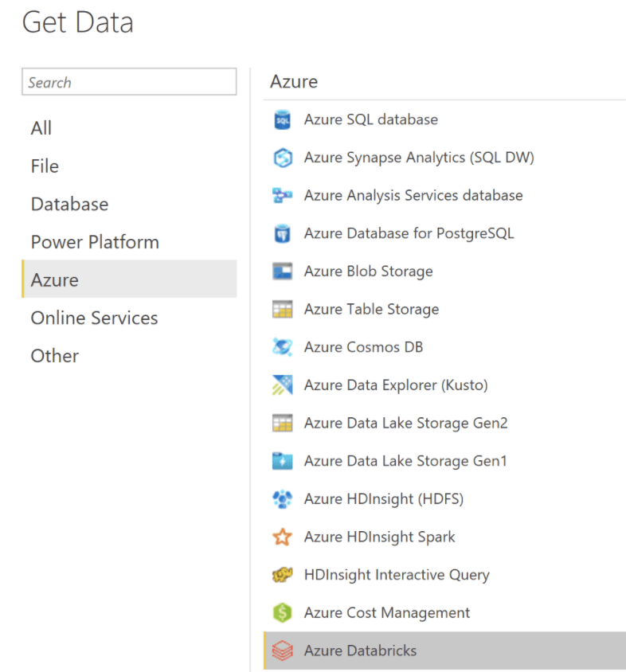This screenshot has height=672, width=626.
Task: Click the Azure Analysis Services database icon
Action: (x=283, y=196)
